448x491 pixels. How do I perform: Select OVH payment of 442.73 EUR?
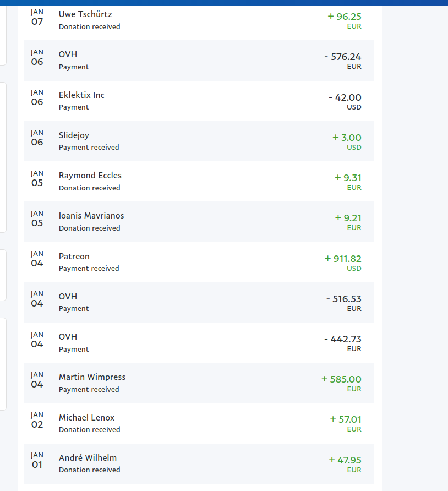tap(199, 343)
